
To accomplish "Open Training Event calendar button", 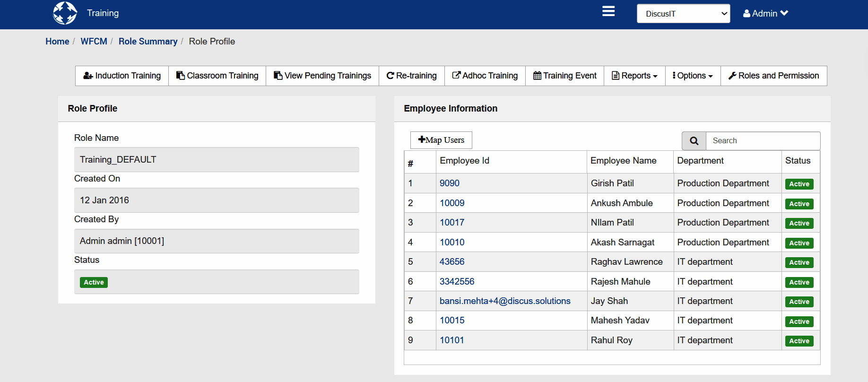I will click(x=564, y=76).
